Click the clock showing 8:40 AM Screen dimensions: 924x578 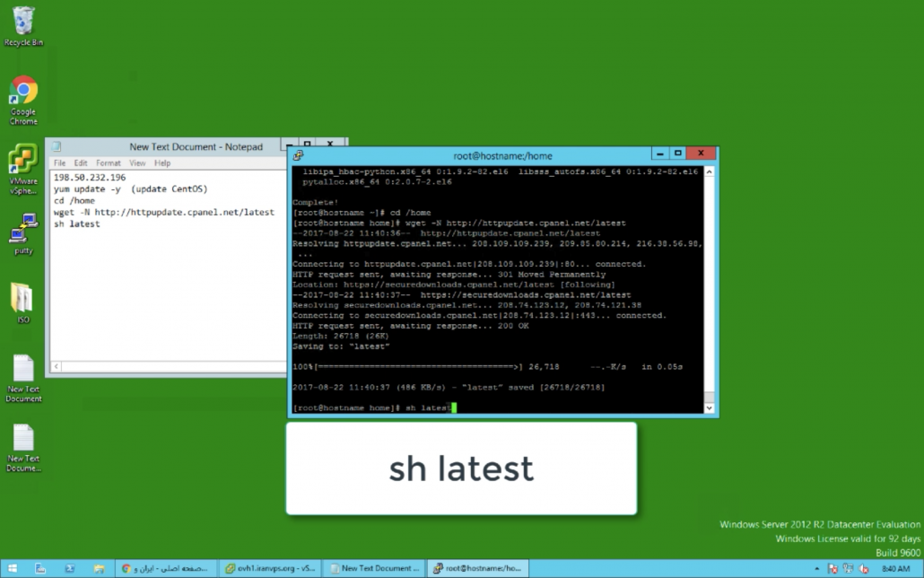[895, 568]
